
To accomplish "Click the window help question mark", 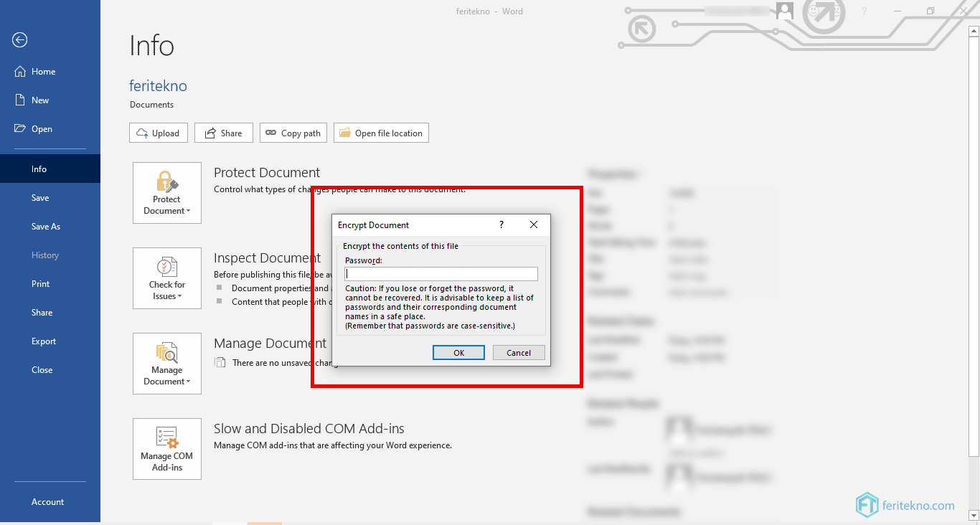I will tap(864, 11).
